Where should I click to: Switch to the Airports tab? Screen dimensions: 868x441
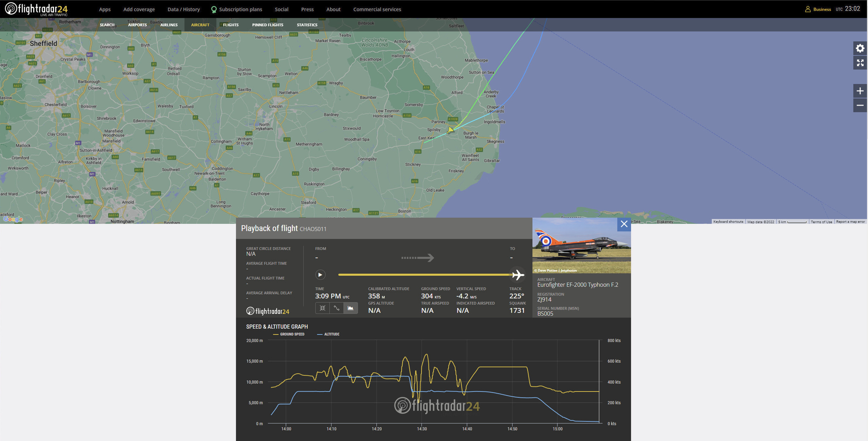click(x=137, y=25)
